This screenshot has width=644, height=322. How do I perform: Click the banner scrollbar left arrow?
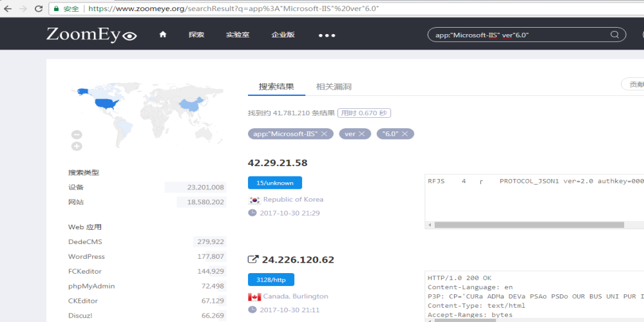click(430, 225)
